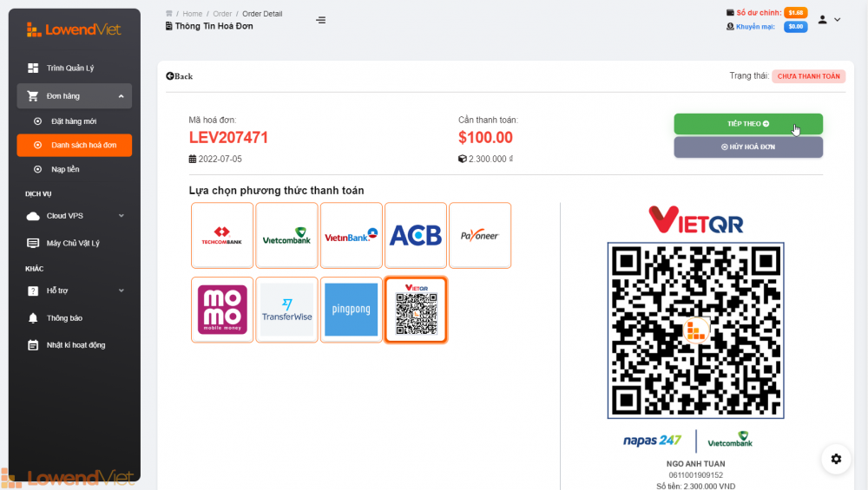The image size is (868, 490).
Task: Click the Vietcombank logo under QR code
Action: (730, 441)
